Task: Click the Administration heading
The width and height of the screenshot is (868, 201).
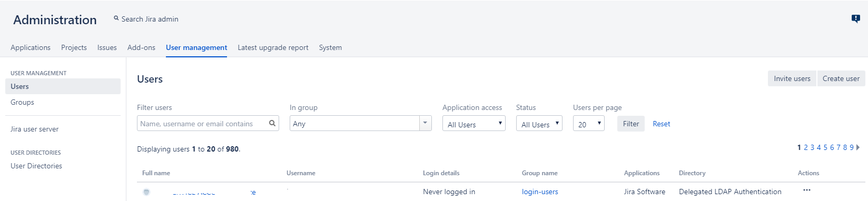Action: 55,20
